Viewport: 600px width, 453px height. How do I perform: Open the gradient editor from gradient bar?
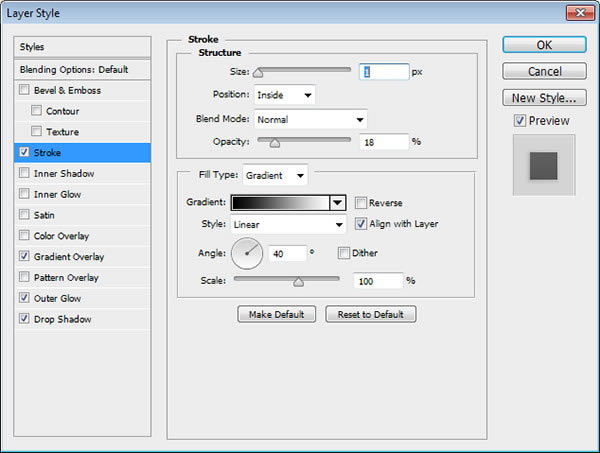point(280,203)
